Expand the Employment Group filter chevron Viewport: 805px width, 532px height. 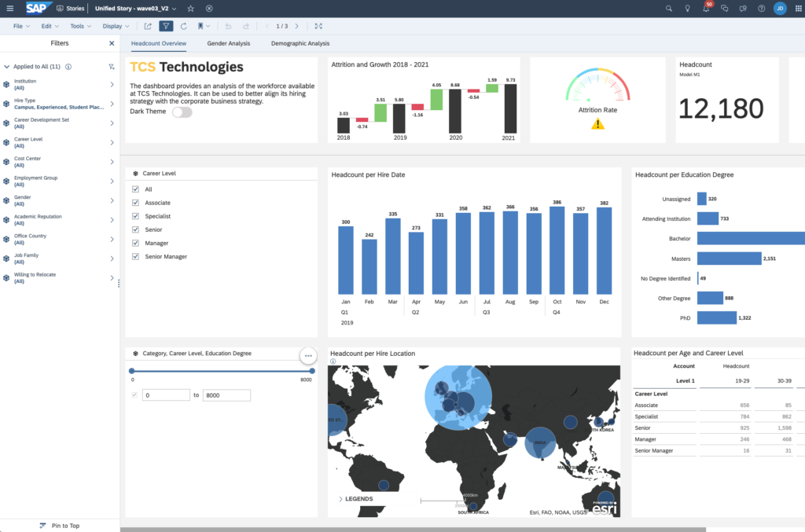pos(112,181)
